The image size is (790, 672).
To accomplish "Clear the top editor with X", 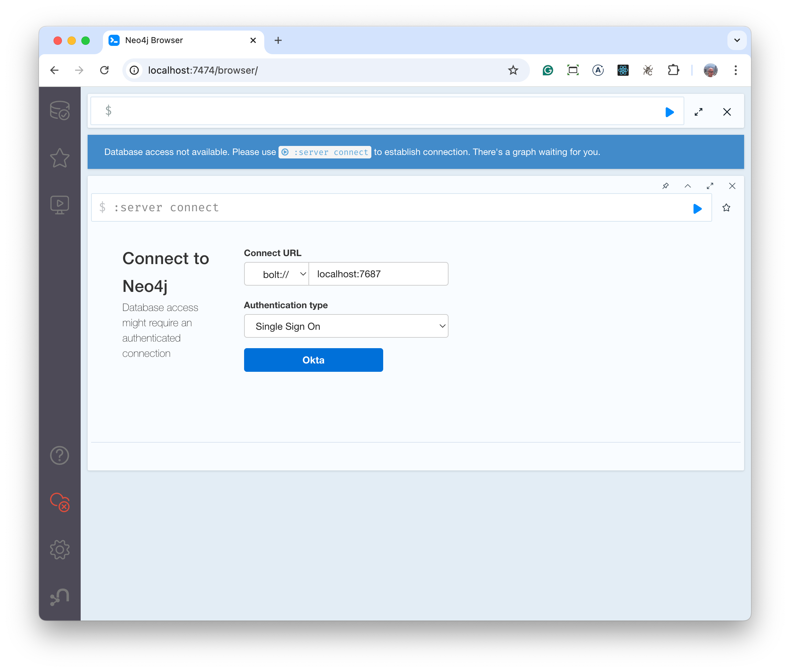I will coord(727,112).
